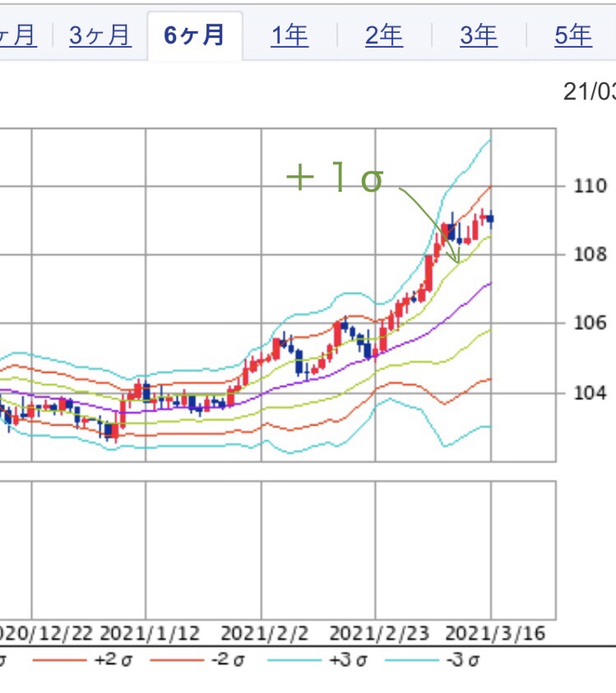Click the 110 price axis label
The height and width of the screenshot is (693, 616).
click(590, 186)
